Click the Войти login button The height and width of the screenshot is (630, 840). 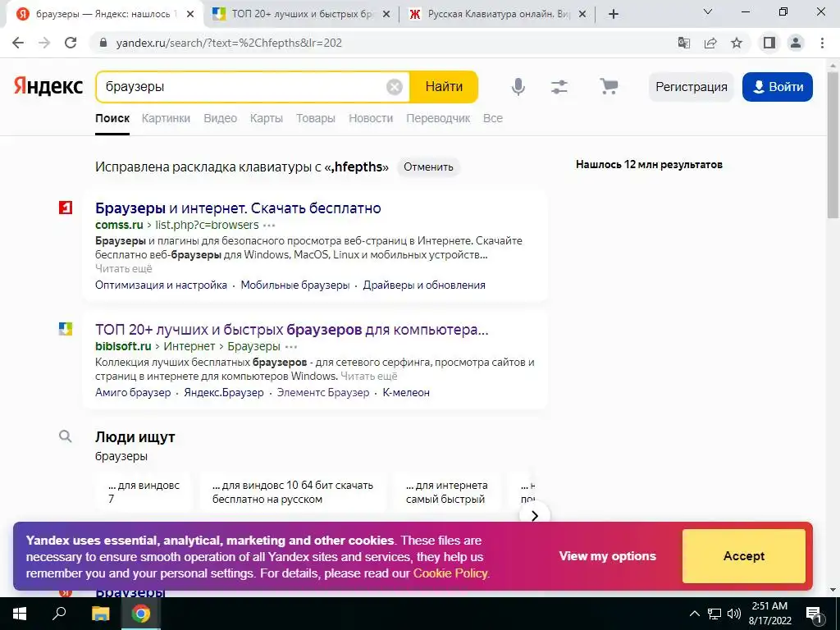[x=778, y=87]
